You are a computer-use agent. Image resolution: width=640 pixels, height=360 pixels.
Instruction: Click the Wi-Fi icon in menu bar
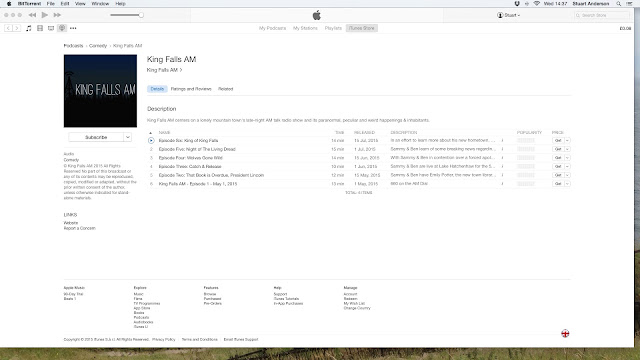(537, 4)
